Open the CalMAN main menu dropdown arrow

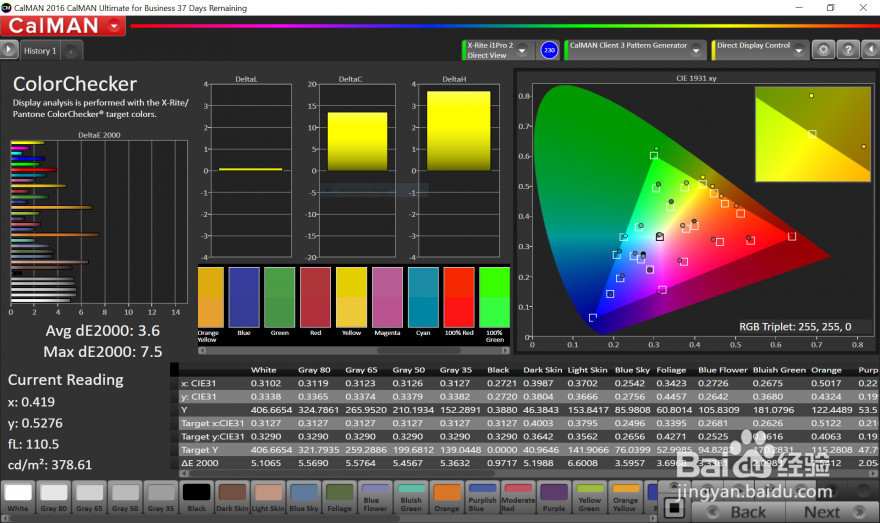(x=115, y=26)
